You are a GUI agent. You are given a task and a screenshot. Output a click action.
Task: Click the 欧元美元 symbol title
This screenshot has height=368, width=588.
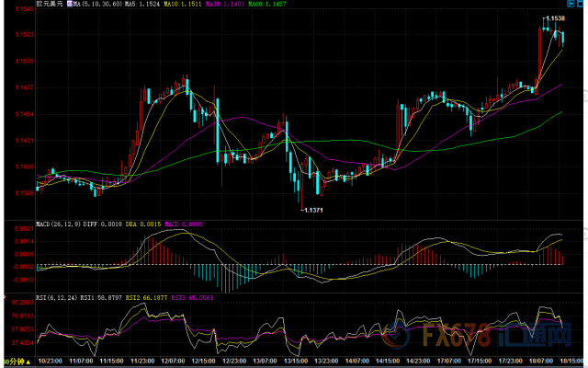pos(51,6)
